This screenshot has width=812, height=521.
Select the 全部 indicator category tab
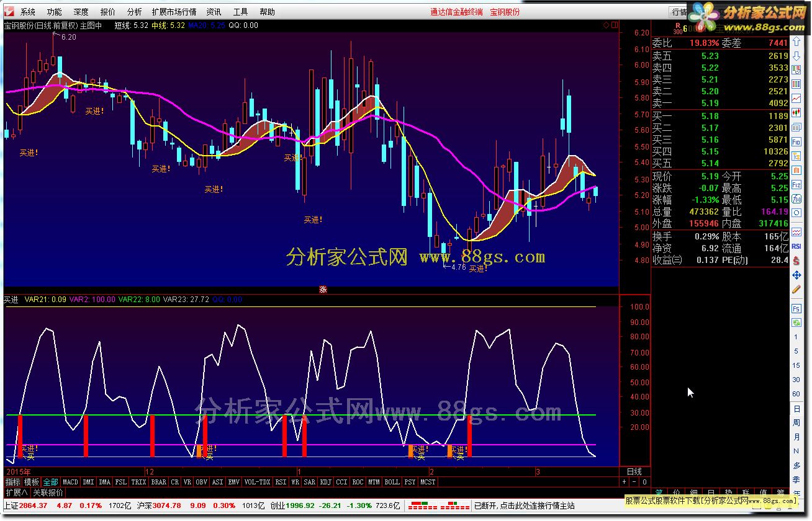[x=51, y=482]
